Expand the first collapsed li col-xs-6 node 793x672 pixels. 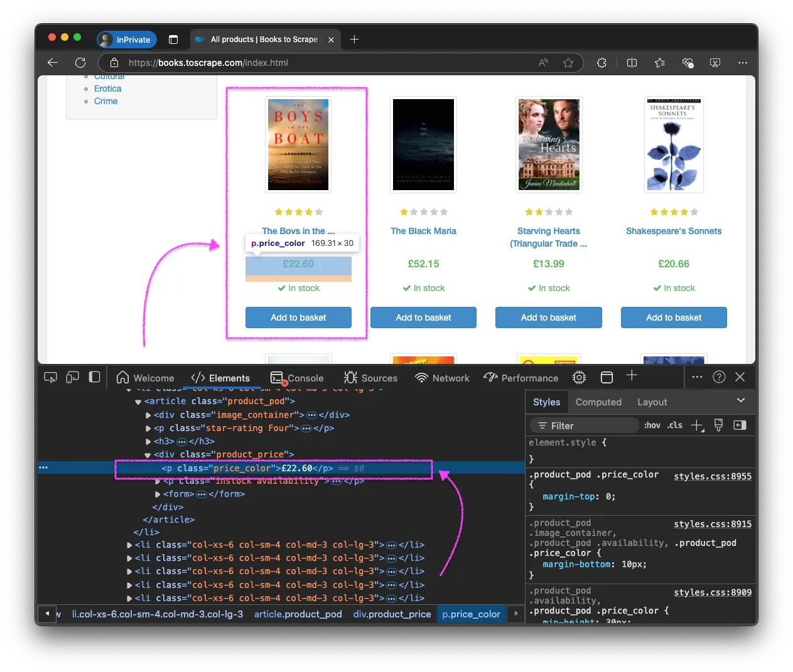tap(129, 545)
